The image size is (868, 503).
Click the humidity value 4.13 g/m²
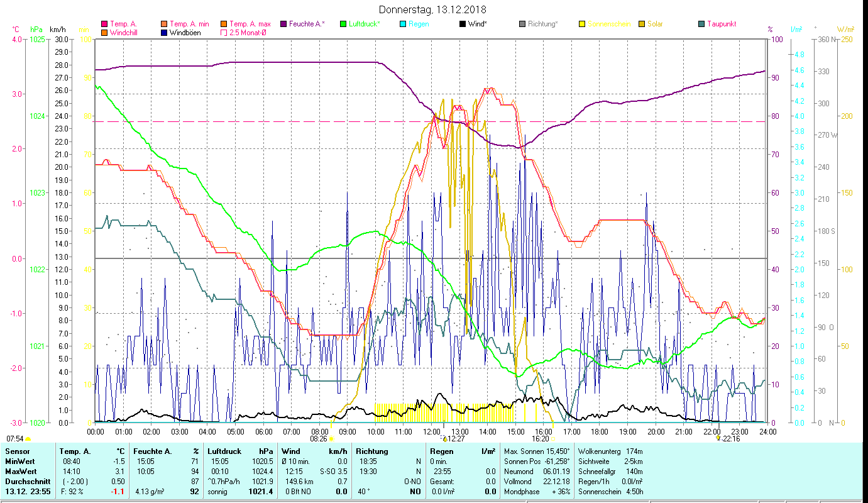pyautogui.click(x=150, y=492)
